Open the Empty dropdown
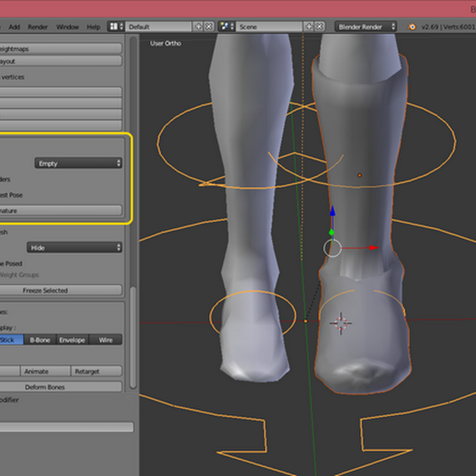476x476 pixels. click(79, 163)
